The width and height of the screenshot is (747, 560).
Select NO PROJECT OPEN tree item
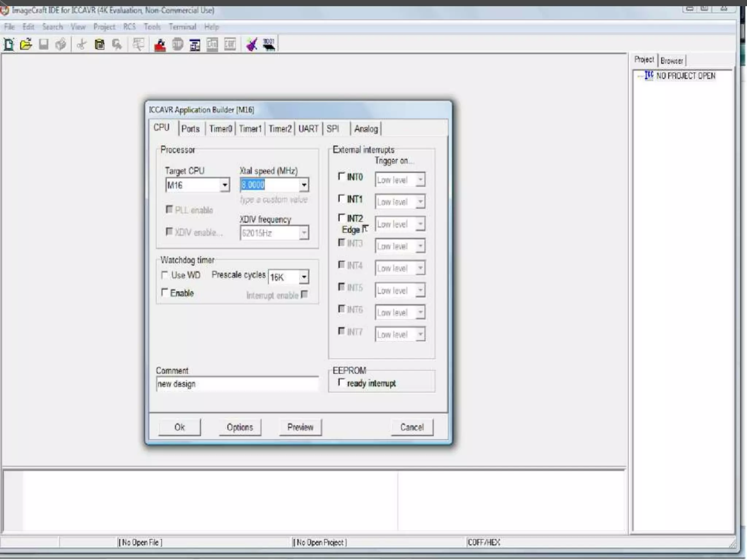click(686, 76)
